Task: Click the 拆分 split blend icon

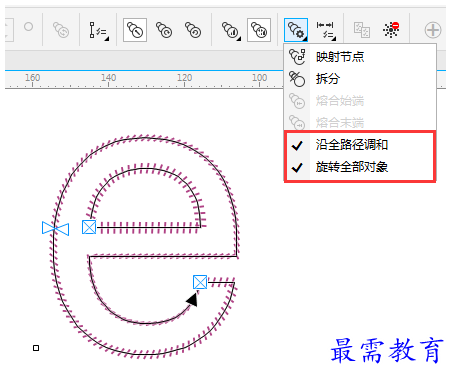Action: (x=297, y=79)
